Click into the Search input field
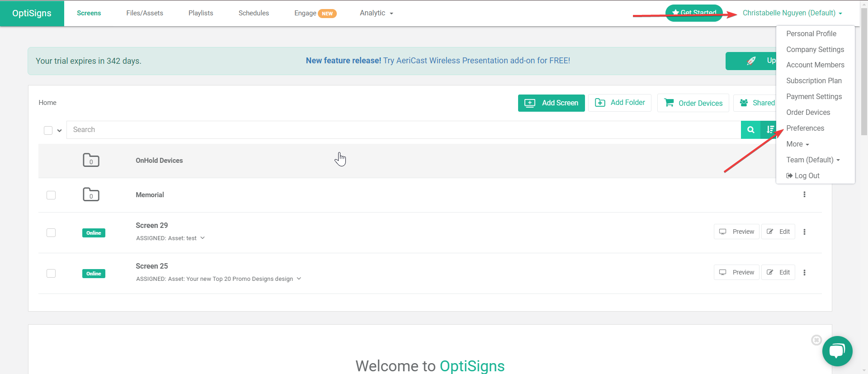 point(402,130)
